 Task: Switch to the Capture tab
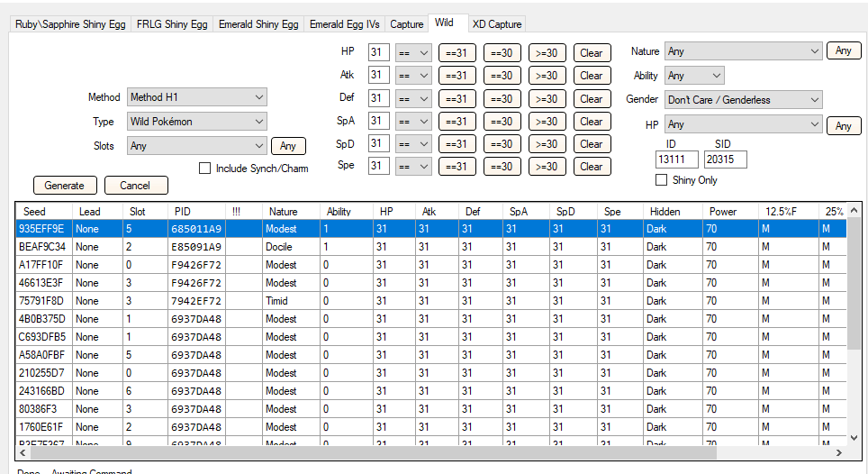(406, 24)
